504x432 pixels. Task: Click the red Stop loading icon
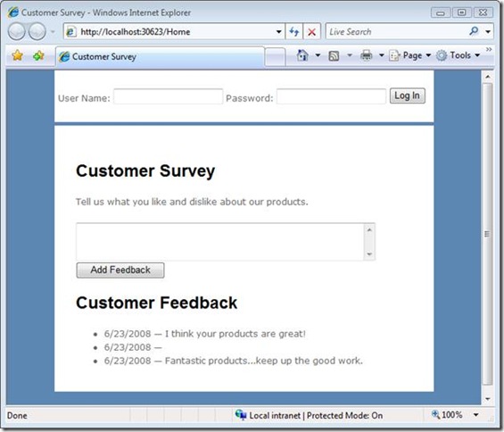[311, 31]
